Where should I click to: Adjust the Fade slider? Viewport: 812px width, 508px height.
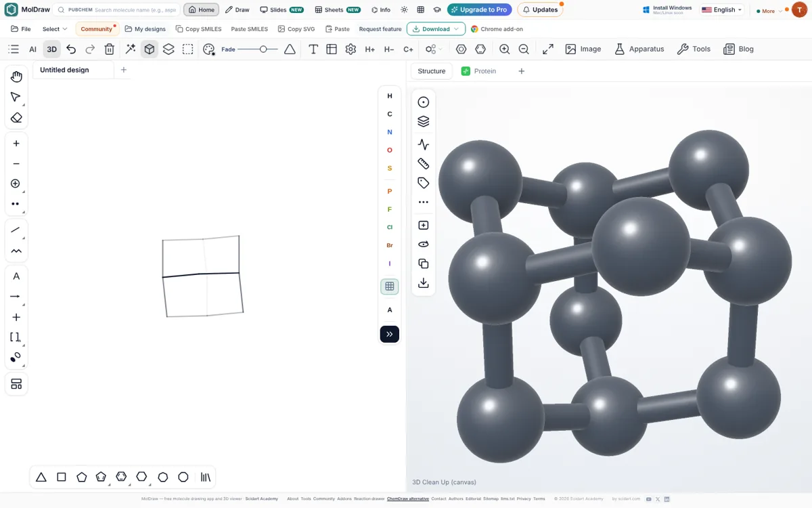(x=258, y=49)
